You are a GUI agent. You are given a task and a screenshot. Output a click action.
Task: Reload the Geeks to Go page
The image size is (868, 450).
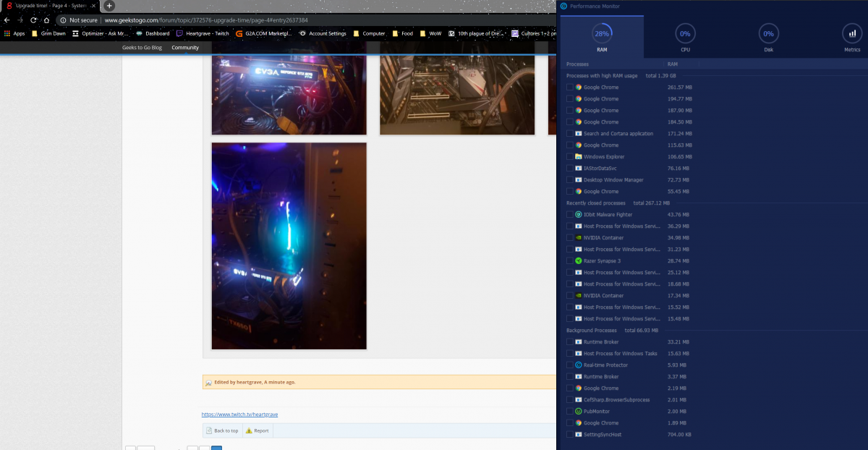click(33, 20)
